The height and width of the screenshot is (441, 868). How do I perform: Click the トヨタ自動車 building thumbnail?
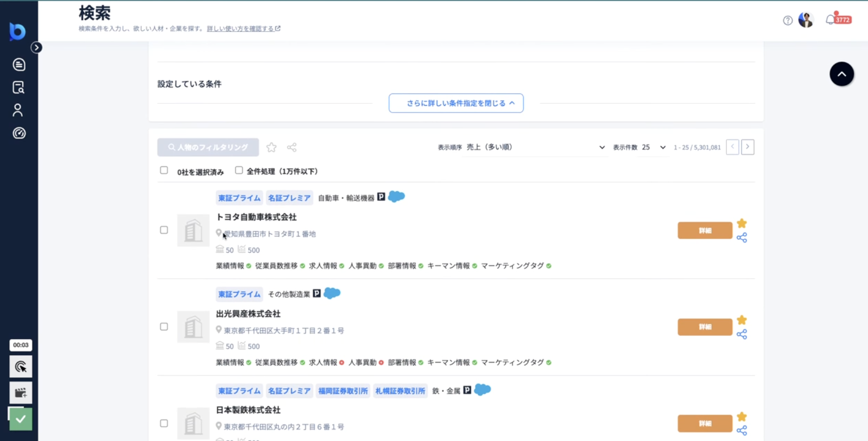coord(193,230)
